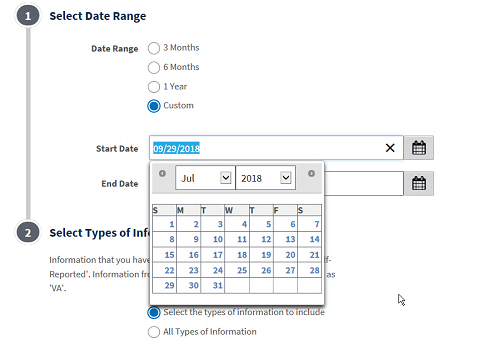Go to previous month in calendar
This screenshot has height=360, width=493.
pyautogui.click(x=162, y=173)
